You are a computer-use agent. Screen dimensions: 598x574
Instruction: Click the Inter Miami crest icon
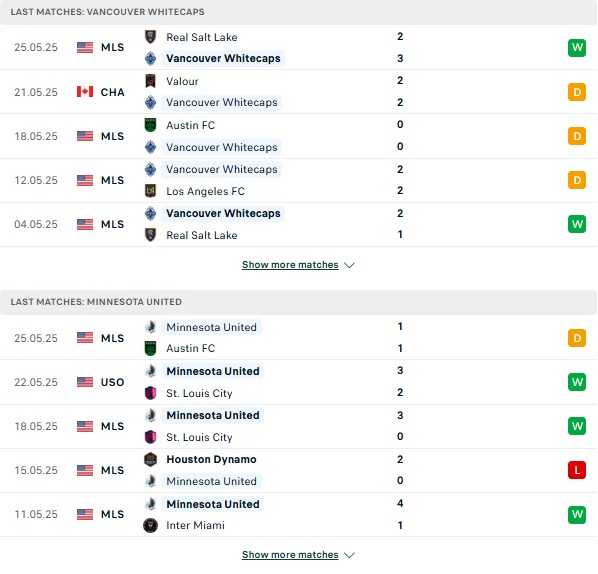tap(151, 525)
